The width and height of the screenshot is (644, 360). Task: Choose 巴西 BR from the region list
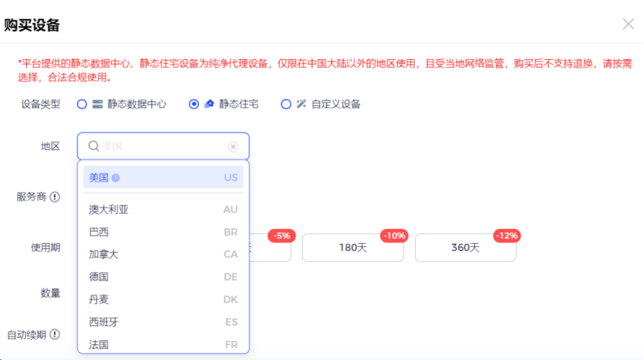coord(163,233)
